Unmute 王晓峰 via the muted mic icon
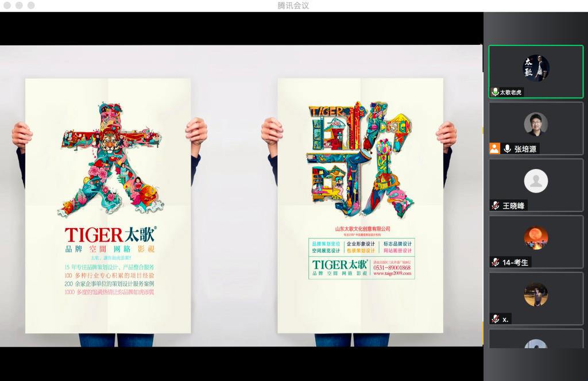Screen dimensions: 588x381 point(495,206)
